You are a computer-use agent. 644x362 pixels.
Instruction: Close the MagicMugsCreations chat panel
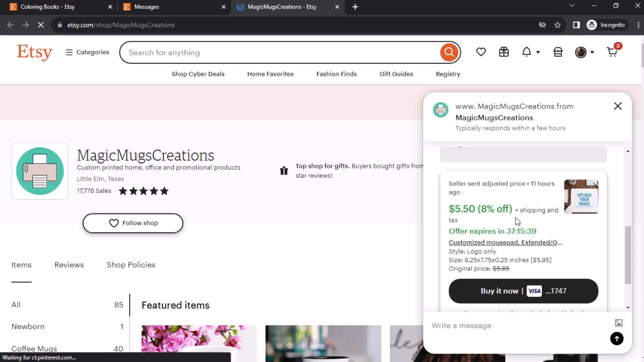pos(618,106)
